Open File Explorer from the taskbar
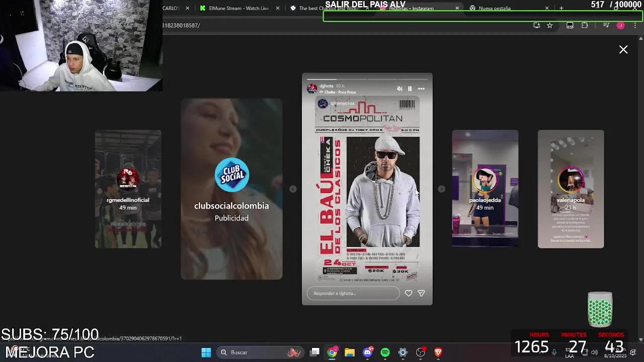The image size is (644, 362). (350, 352)
